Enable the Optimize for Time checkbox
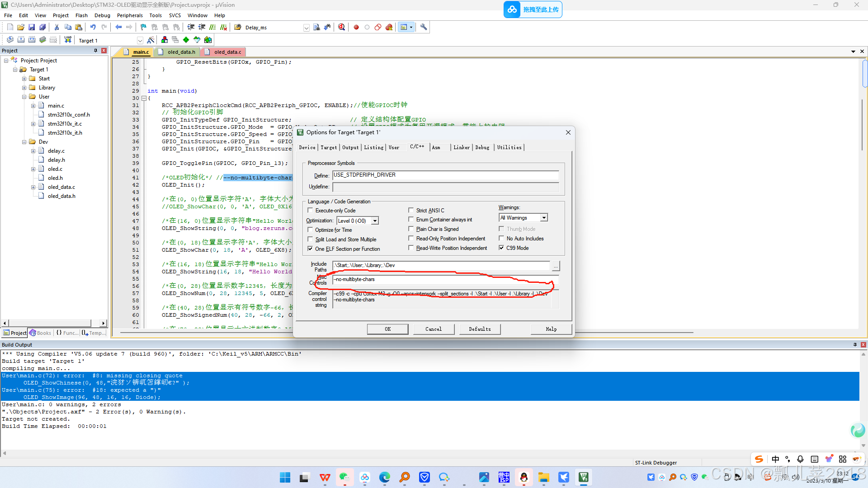This screenshot has height=488, width=868. tap(310, 230)
